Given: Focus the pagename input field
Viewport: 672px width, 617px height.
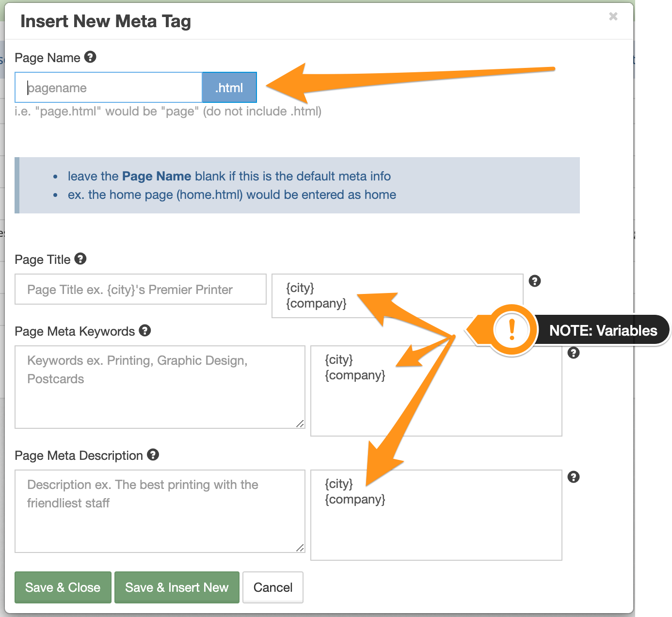Looking at the screenshot, I should tap(109, 88).
